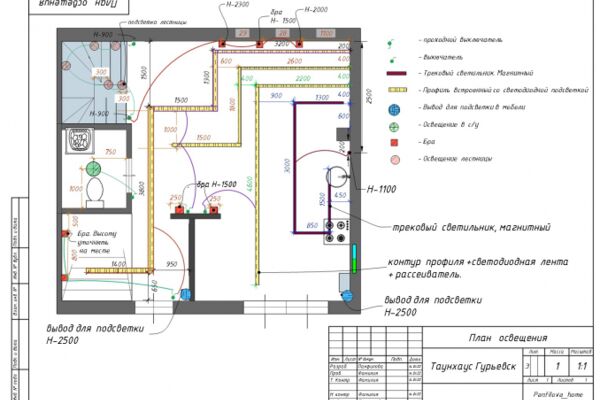600x400 pixels.
Task: Select the blue lighting output at bottom-left wall
Action: coord(186,294)
